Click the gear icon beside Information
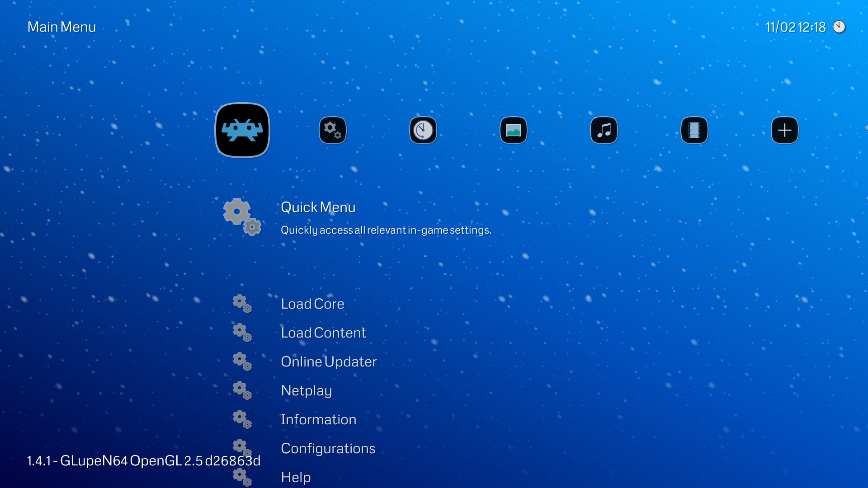The height and width of the screenshot is (488, 868). 242,419
